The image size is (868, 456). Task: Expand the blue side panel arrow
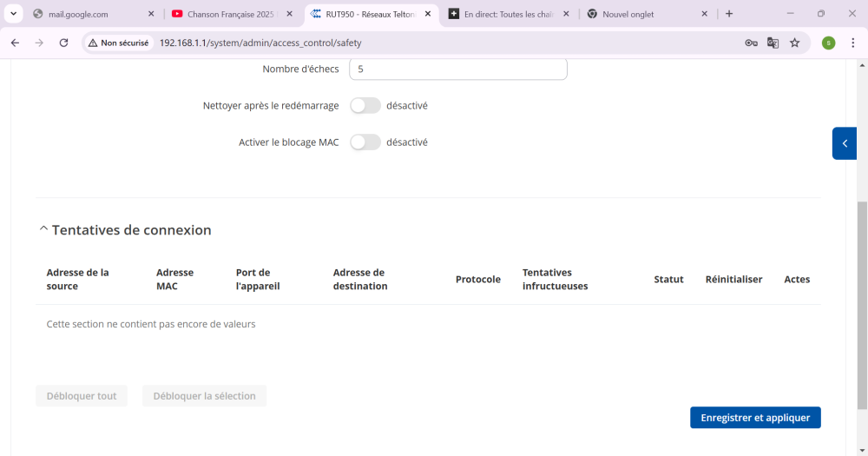(x=845, y=143)
